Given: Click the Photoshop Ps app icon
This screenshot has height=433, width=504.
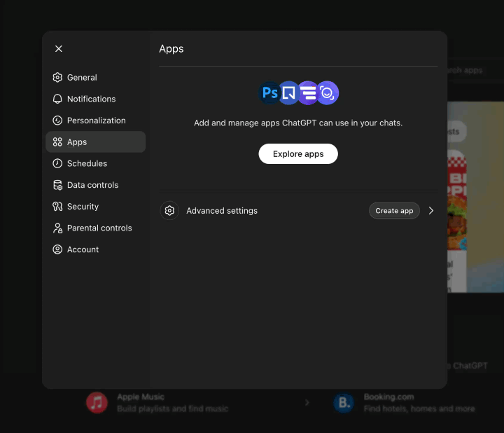Looking at the screenshot, I should pyautogui.click(x=269, y=93).
